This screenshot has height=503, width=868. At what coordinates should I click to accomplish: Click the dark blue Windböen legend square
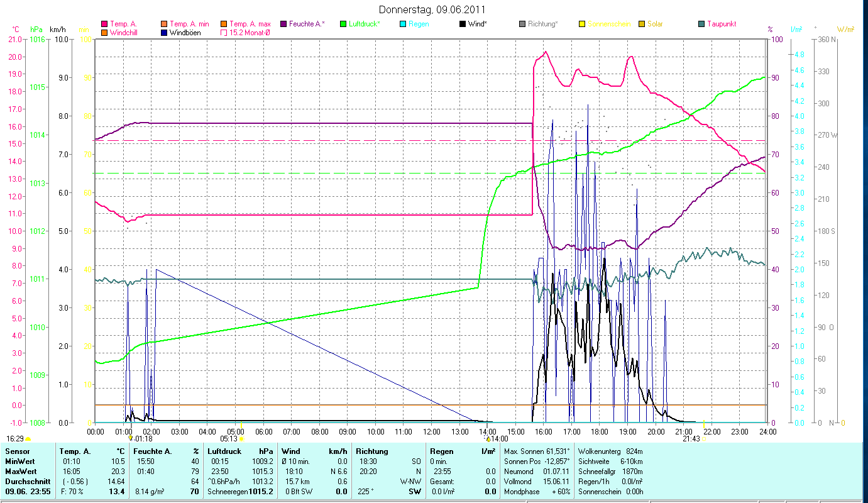coord(163,33)
